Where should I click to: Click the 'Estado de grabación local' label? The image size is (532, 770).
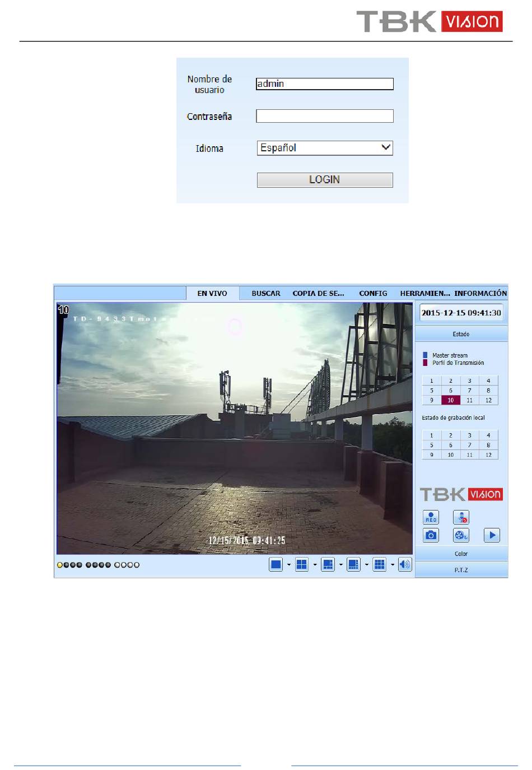pos(453,418)
